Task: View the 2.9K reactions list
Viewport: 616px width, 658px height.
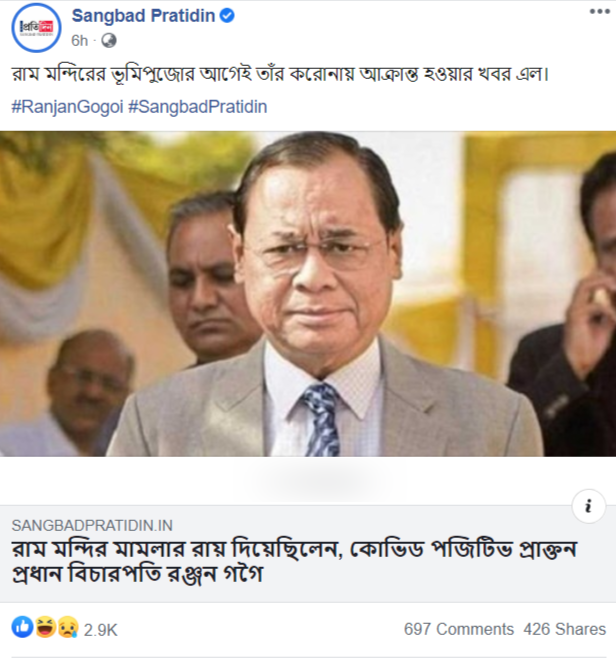Action: 100,629
